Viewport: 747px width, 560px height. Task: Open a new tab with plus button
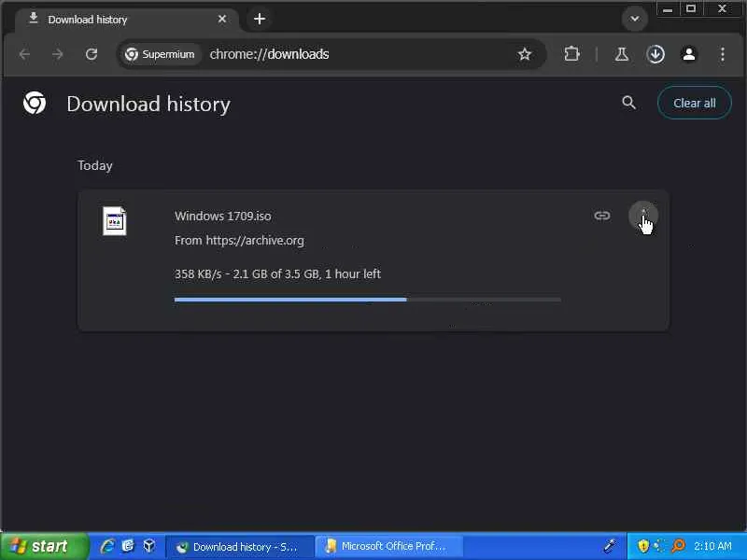(x=260, y=19)
